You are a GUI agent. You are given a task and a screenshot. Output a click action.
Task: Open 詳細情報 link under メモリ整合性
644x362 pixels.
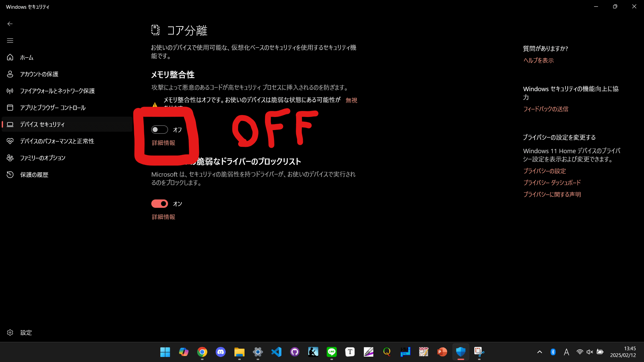(163, 143)
